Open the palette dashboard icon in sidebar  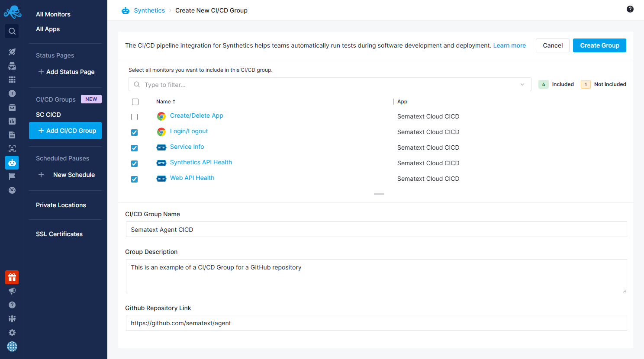pos(12,190)
